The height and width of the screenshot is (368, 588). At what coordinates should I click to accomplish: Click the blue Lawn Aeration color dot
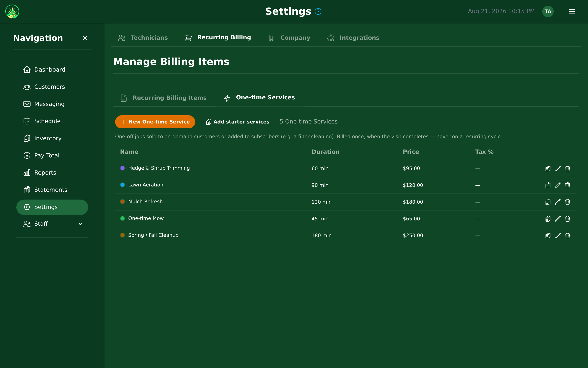click(x=122, y=185)
